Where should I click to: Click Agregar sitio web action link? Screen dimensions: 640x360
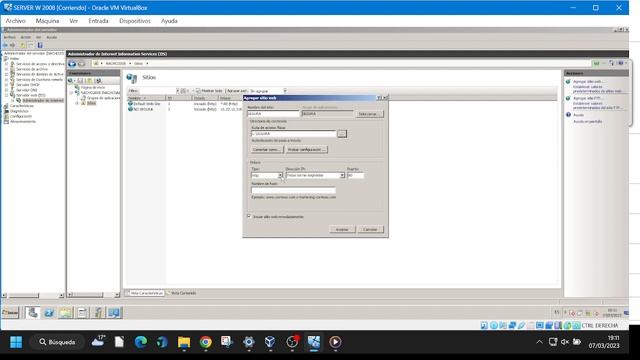coord(588,82)
